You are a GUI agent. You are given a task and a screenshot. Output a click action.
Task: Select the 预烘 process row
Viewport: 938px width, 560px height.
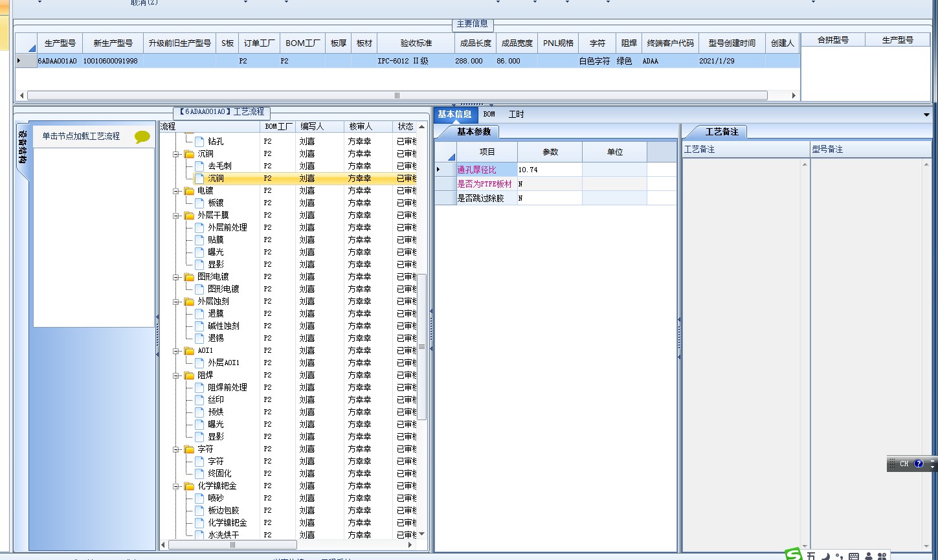pyautogui.click(x=216, y=412)
